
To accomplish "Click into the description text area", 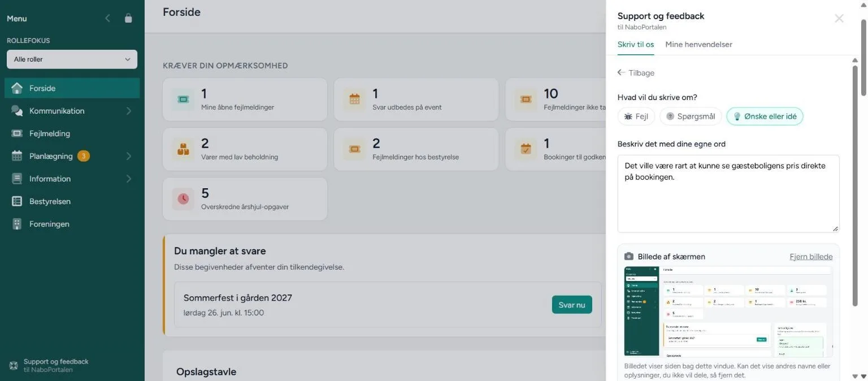I will click(x=728, y=194).
